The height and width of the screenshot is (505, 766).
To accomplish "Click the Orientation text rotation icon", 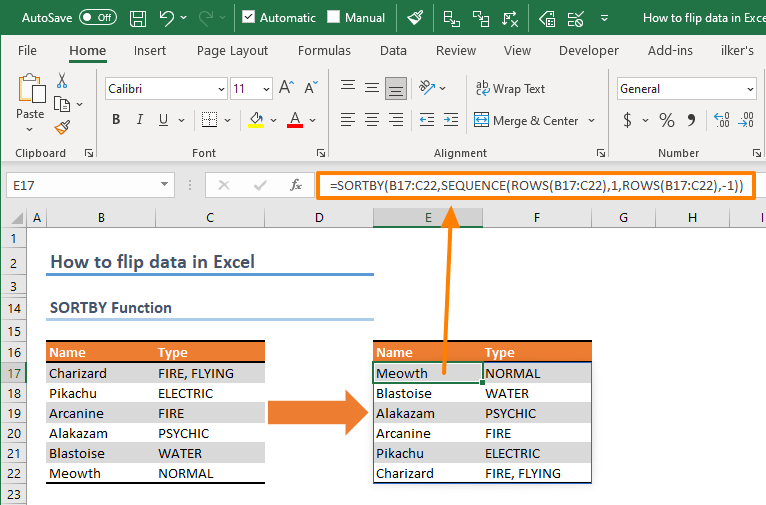I will point(427,88).
